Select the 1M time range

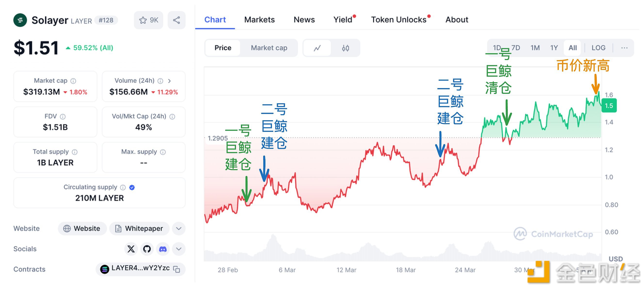535,48
